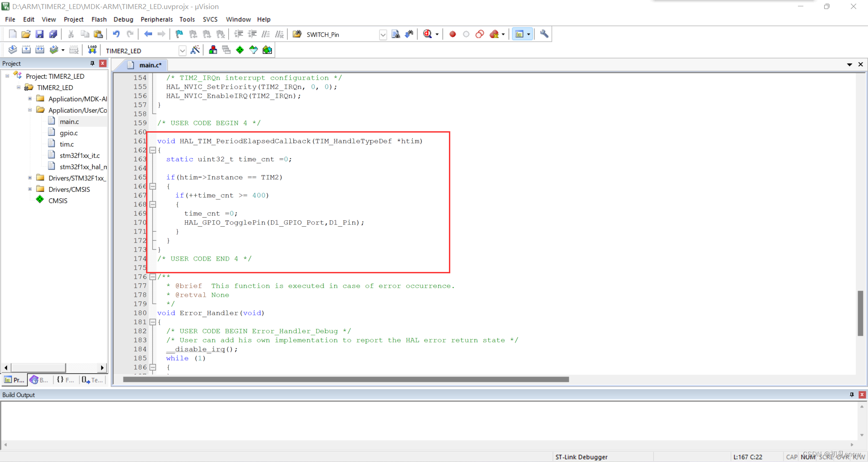Image resolution: width=868 pixels, height=462 pixels.
Task: Select gpio.c in the project tree
Action: click(x=69, y=133)
